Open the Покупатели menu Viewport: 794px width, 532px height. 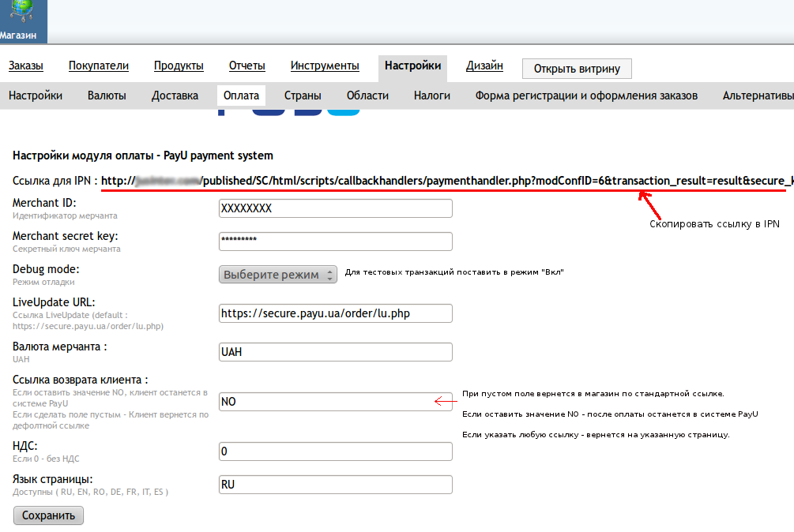pyautogui.click(x=99, y=66)
